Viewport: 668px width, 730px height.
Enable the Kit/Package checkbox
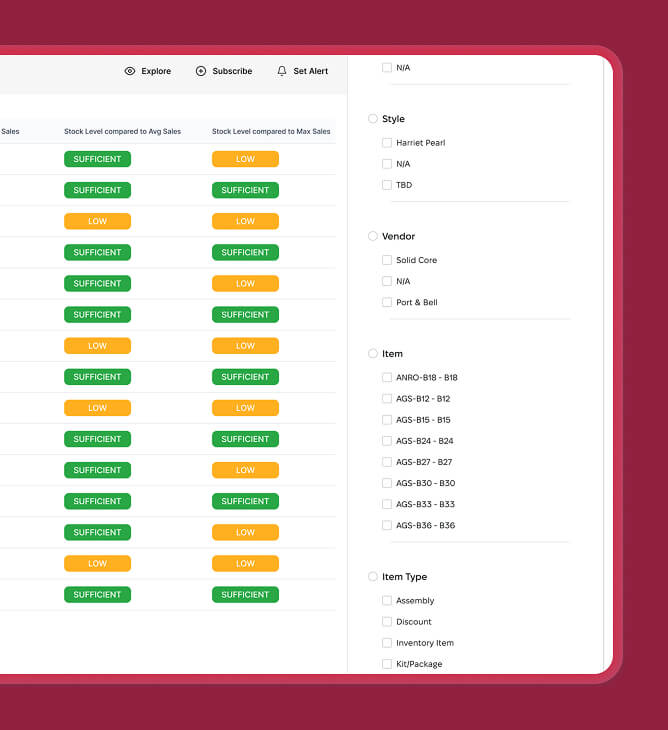point(387,664)
